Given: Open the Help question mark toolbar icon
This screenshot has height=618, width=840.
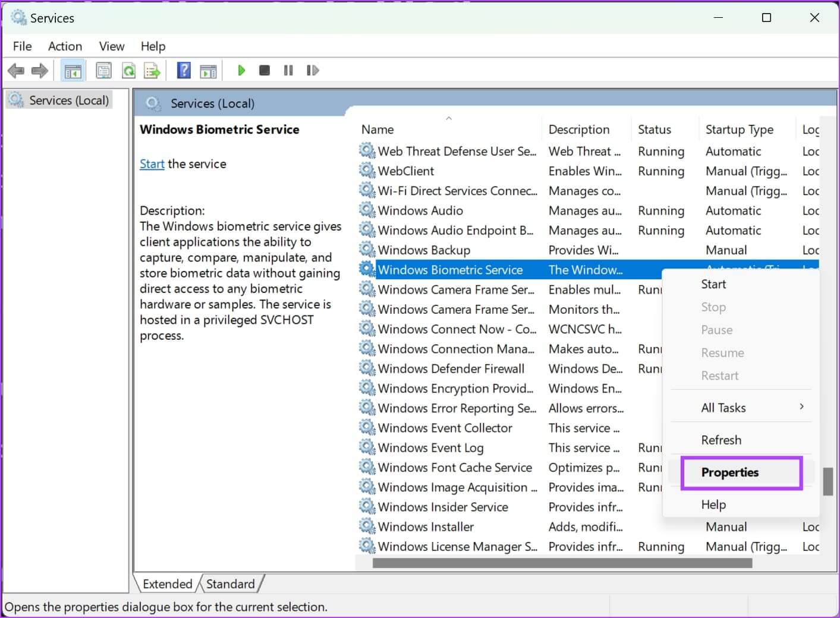Looking at the screenshot, I should click(184, 71).
